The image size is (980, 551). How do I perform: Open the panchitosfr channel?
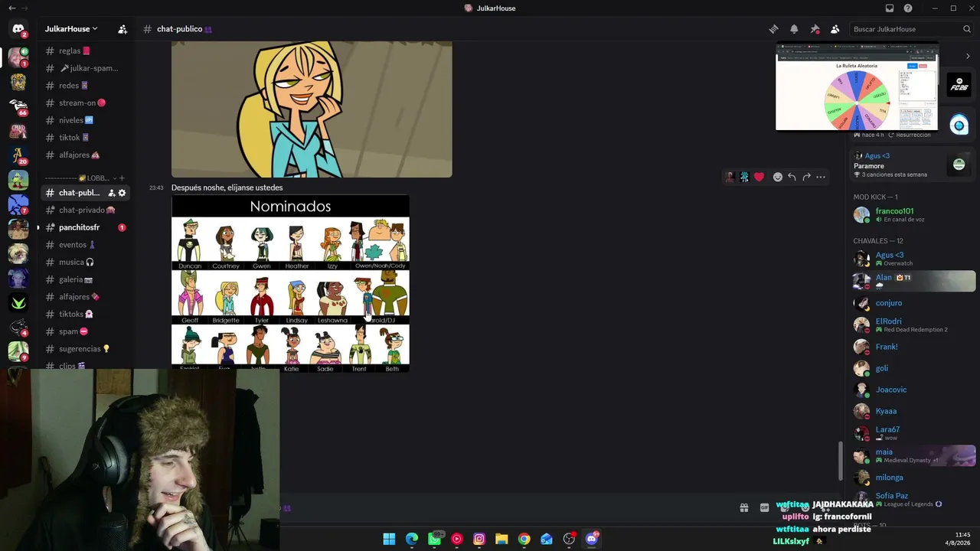(84, 227)
